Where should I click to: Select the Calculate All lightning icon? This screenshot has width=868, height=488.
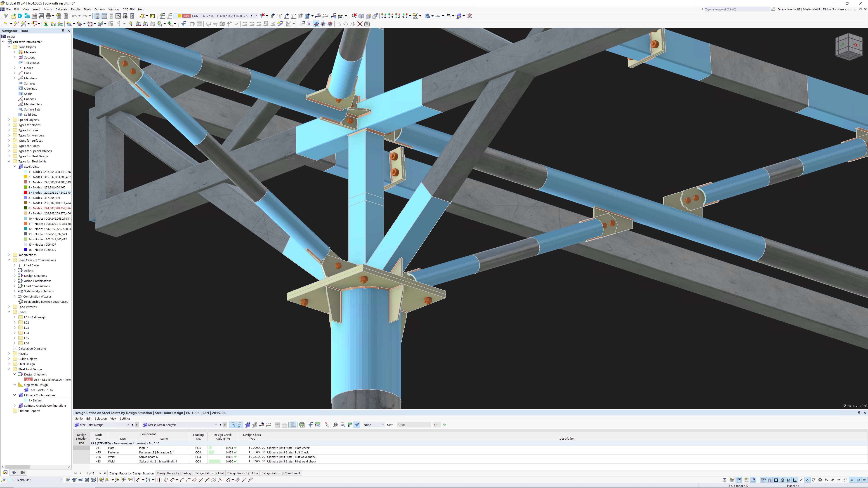click(341, 16)
